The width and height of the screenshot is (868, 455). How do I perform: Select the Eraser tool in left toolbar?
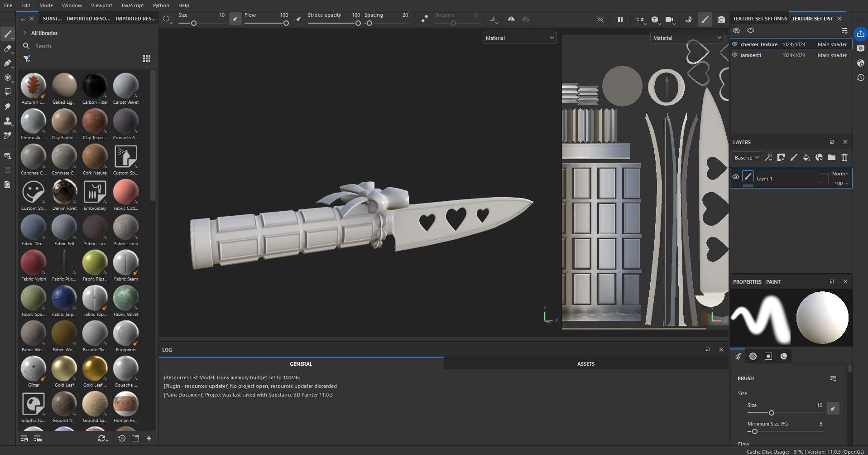click(x=8, y=48)
